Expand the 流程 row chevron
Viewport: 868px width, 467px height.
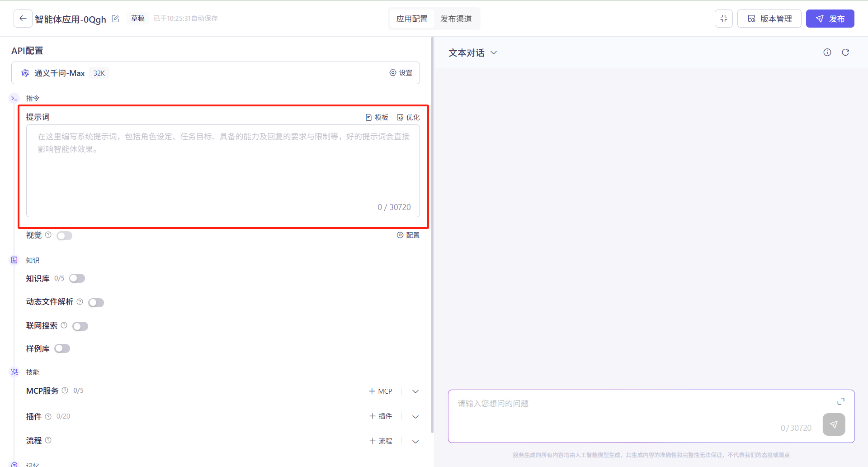(415, 441)
